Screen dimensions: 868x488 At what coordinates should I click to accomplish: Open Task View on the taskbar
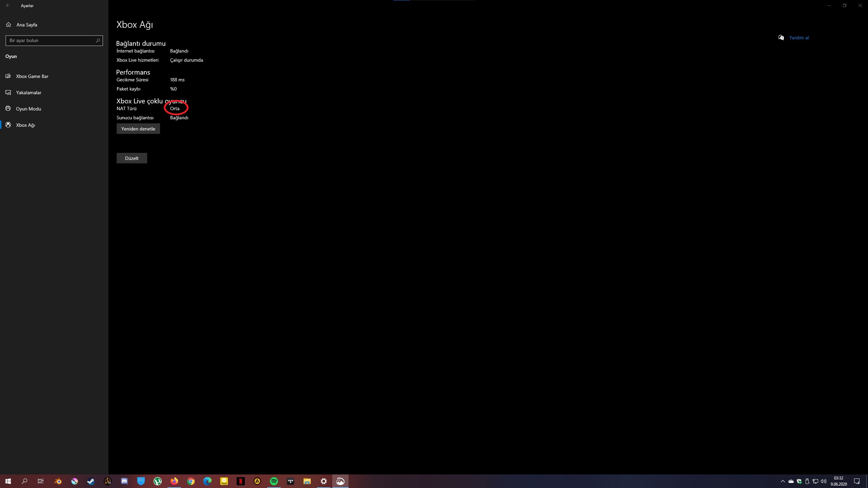pyautogui.click(x=41, y=481)
